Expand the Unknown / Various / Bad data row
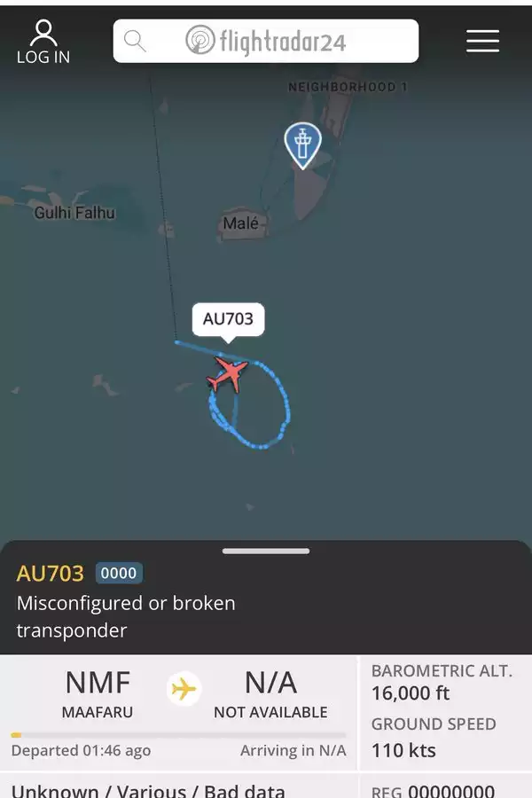The image size is (532, 798). (x=178, y=788)
